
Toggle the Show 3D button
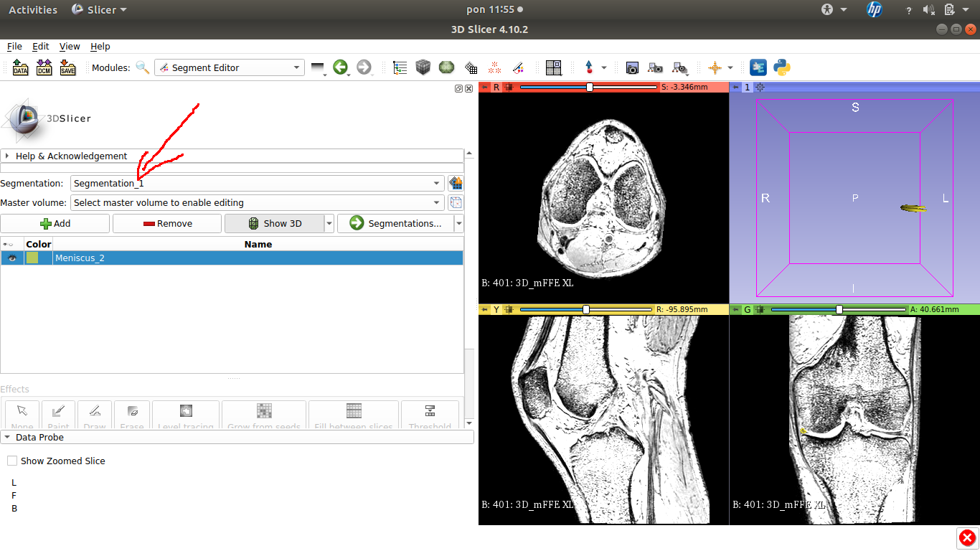tap(274, 223)
